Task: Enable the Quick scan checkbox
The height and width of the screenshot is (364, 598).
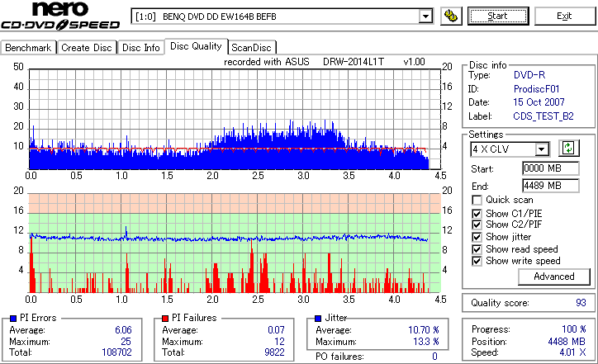Action: (477, 200)
